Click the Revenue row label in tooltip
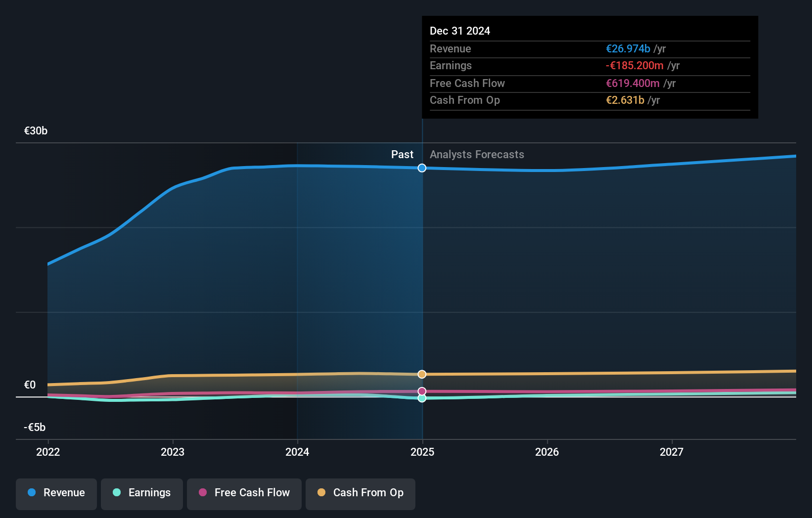Image resolution: width=812 pixels, height=518 pixels. point(450,49)
